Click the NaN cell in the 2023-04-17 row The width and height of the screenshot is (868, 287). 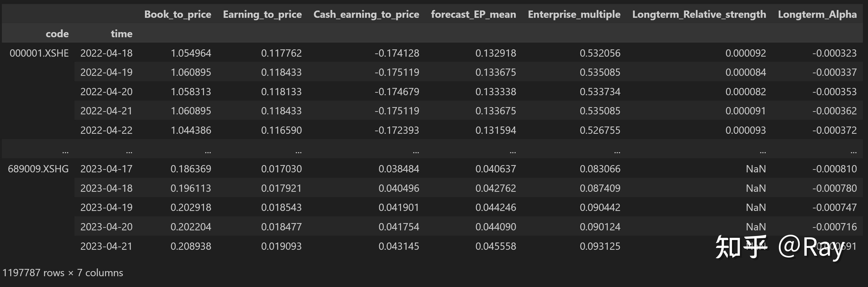pos(755,169)
